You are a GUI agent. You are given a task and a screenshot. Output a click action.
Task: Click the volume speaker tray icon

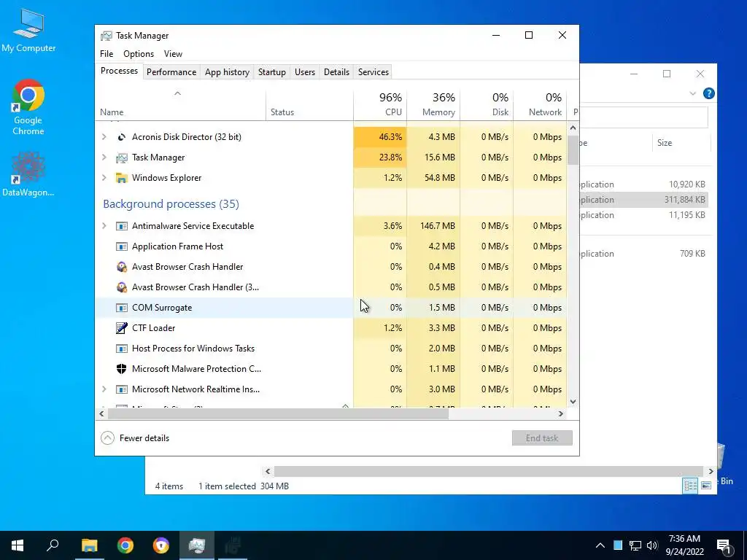tap(652, 545)
